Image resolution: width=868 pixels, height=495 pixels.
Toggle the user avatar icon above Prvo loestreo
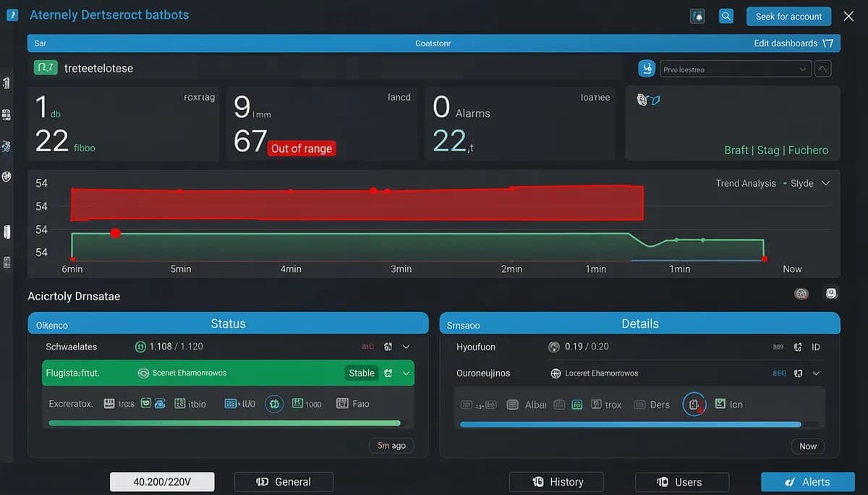click(645, 67)
